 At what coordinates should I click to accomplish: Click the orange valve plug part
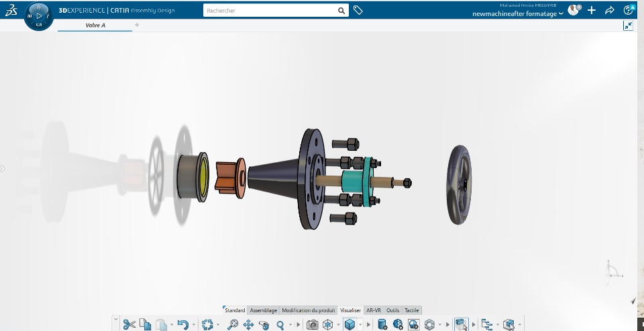click(230, 178)
